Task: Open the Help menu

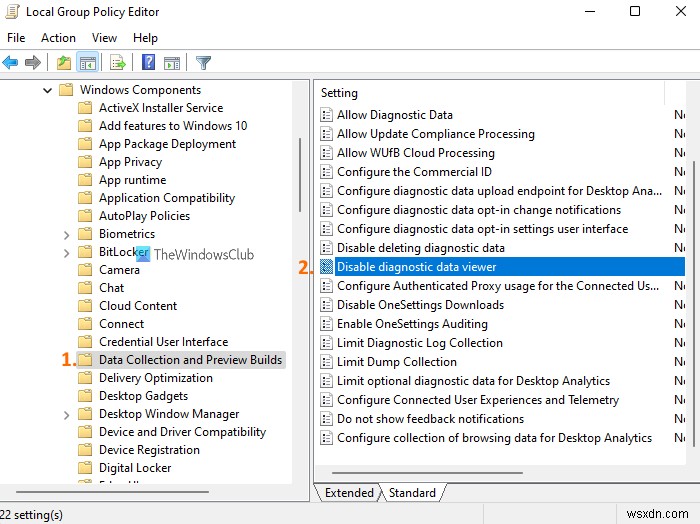Action: (x=146, y=38)
